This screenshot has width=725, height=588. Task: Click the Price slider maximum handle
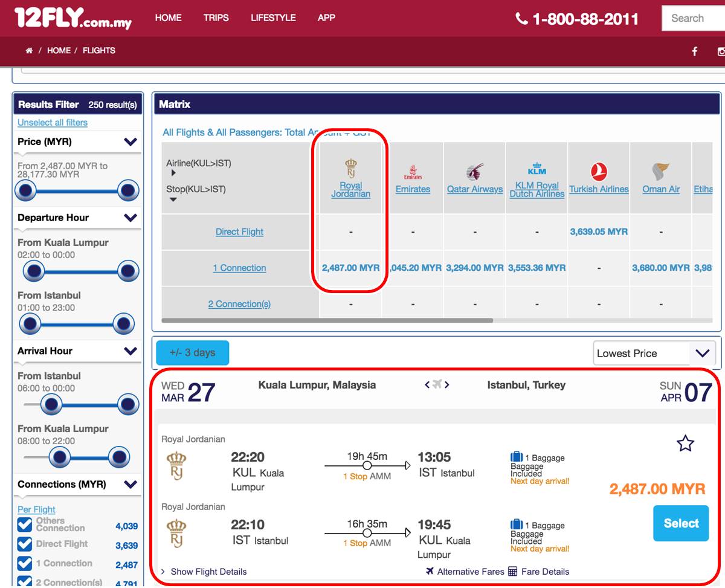point(128,191)
